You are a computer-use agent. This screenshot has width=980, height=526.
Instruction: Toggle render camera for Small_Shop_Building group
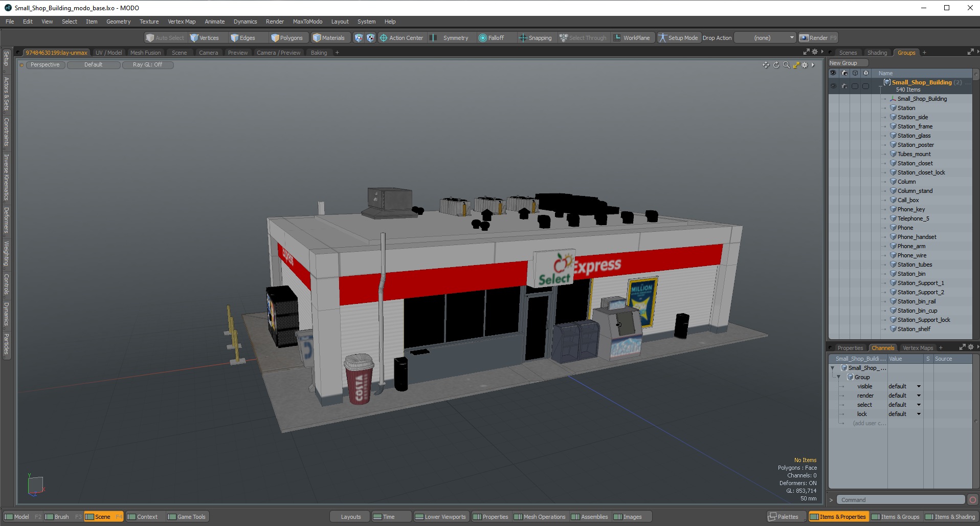tap(844, 86)
